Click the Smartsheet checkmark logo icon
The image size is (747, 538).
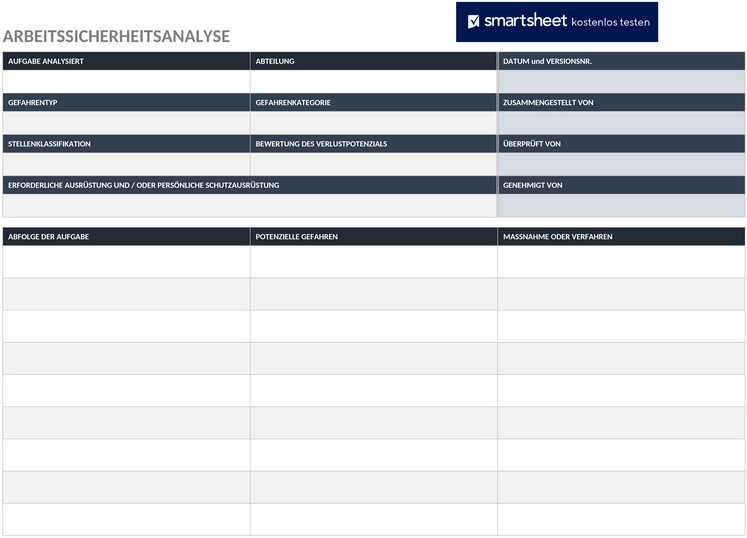pyautogui.click(x=474, y=21)
